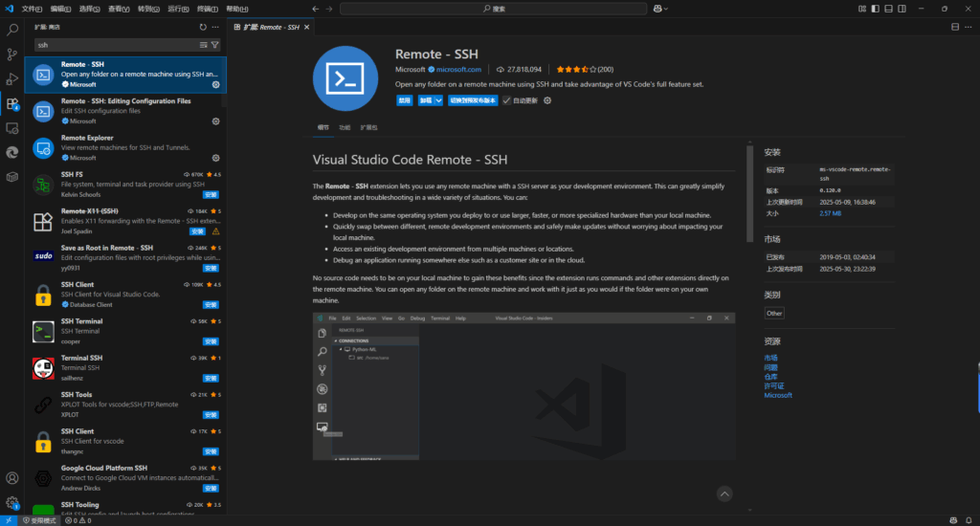
Task: Click the VS Code logo in the title bar
Action: [9, 9]
